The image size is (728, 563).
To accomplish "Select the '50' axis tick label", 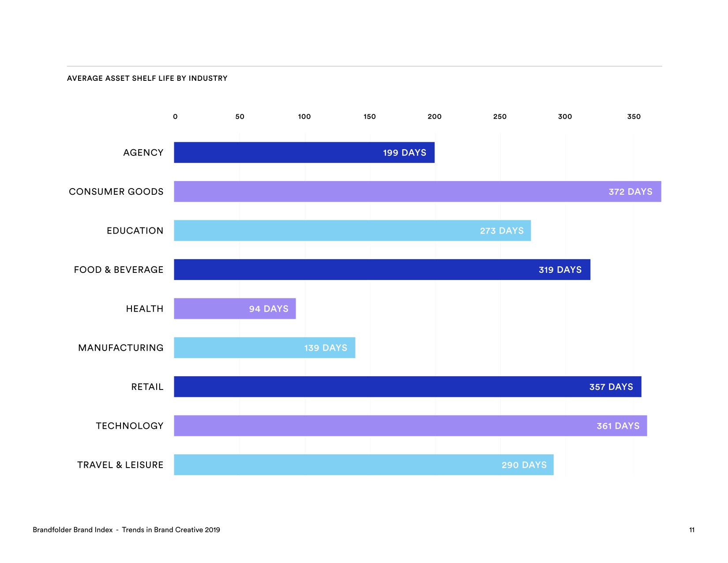I will coord(240,117).
